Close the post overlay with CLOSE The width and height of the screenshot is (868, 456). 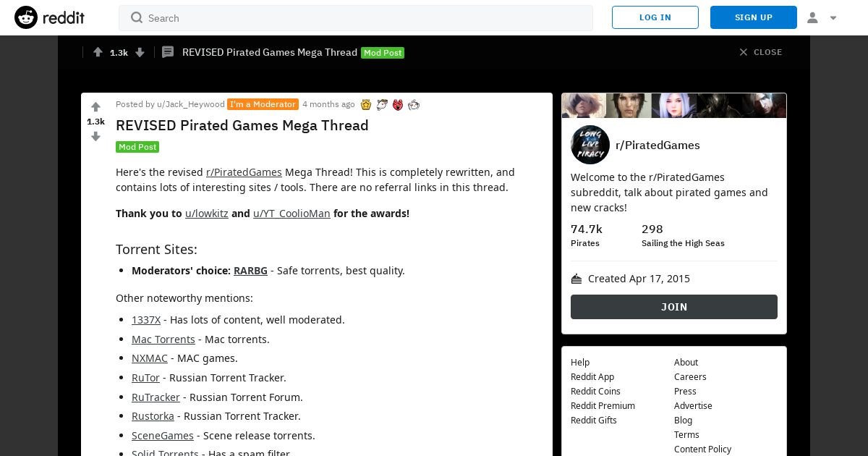point(760,52)
